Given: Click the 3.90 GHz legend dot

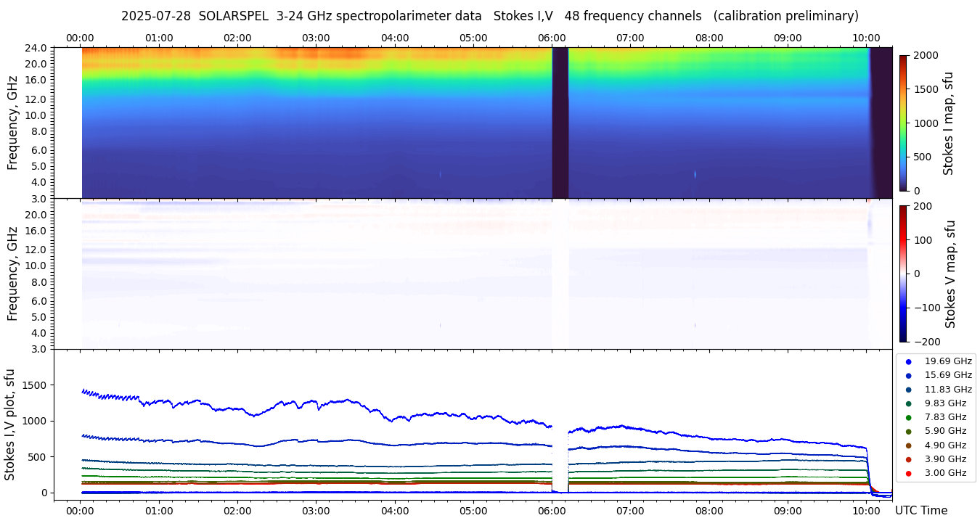Looking at the screenshot, I should (x=908, y=459).
